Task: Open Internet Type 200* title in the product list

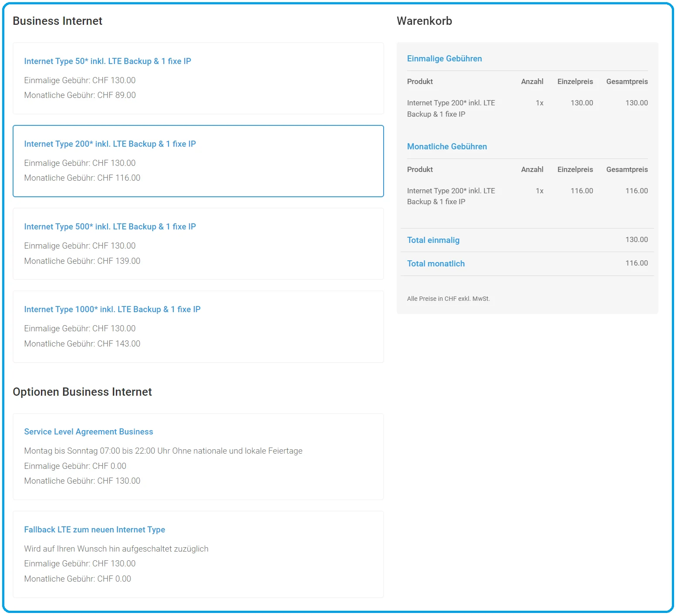Action: point(110,144)
